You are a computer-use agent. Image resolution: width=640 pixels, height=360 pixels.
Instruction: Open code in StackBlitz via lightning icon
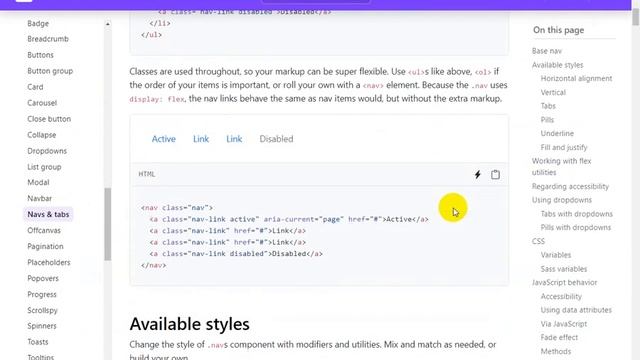[478, 175]
